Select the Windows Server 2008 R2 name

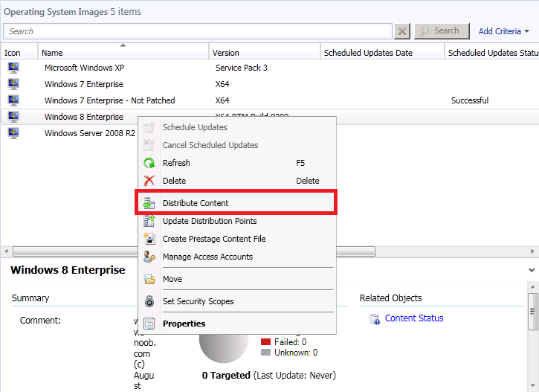point(90,133)
